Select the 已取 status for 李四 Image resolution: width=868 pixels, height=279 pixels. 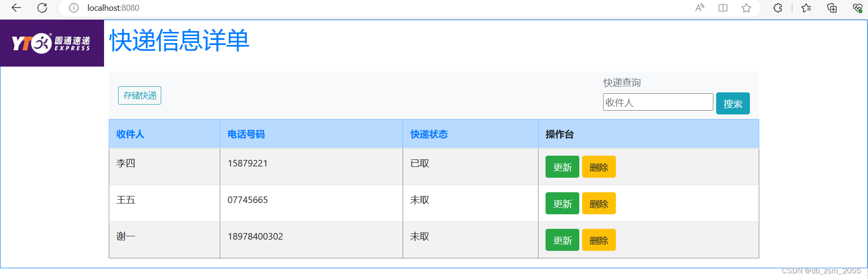coord(419,163)
